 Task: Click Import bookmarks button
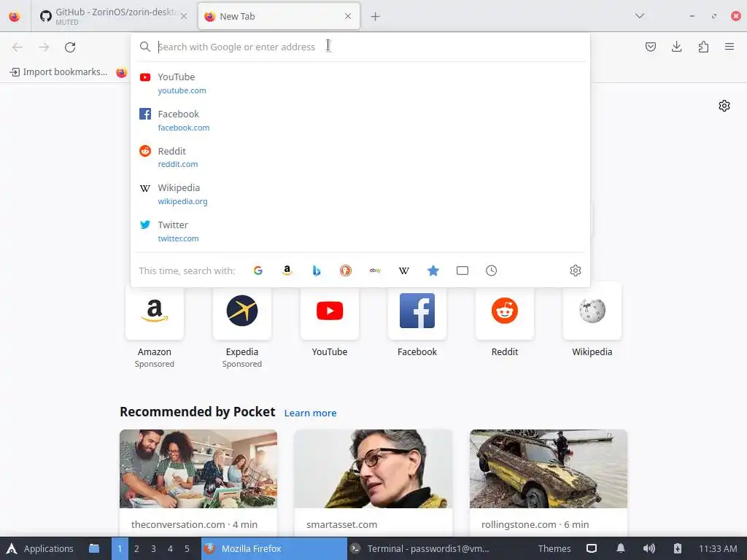59,72
